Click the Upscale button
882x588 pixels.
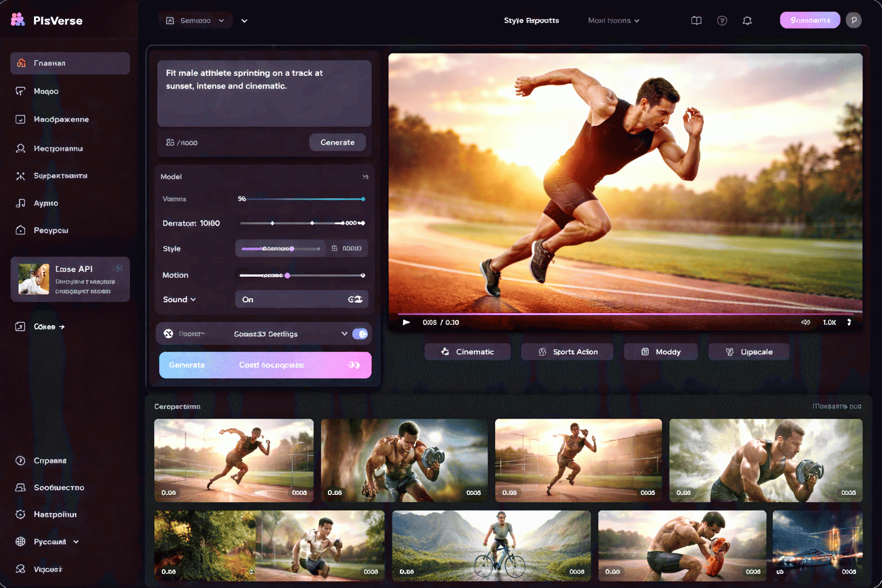click(748, 352)
